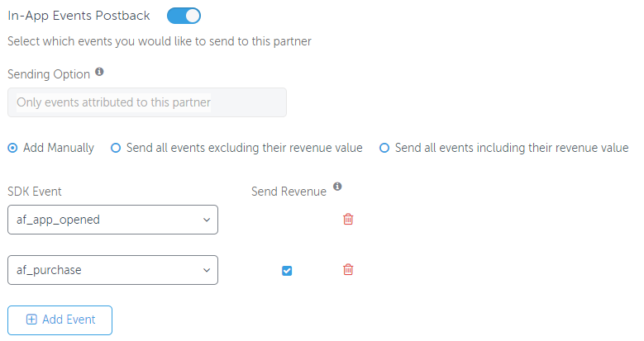Delete the af_purchase event row
Screen dimensions: 644x341
pos(348,269)
